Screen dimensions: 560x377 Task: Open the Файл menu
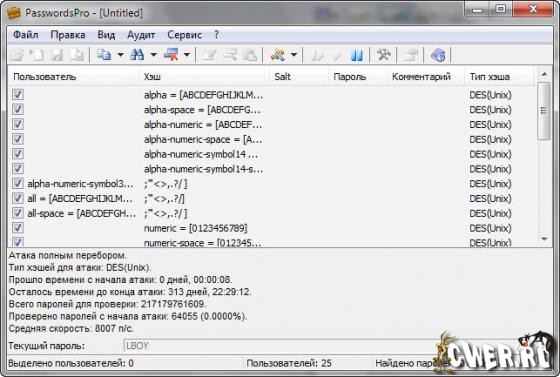tap(26, 35)
